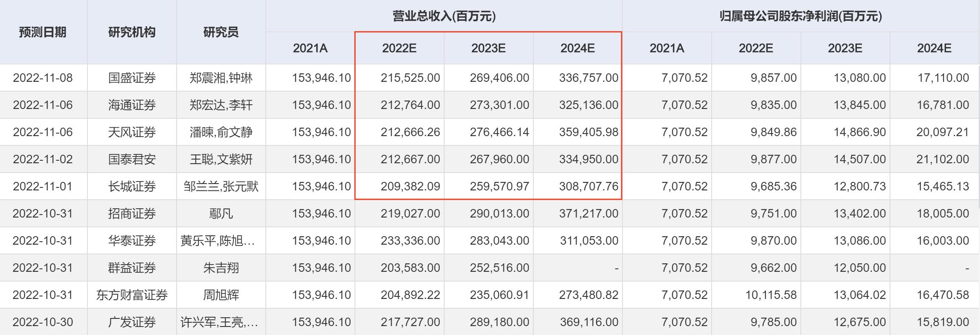Click the 预测日期 column header
The image size is (980, 335).
point(43,32)
